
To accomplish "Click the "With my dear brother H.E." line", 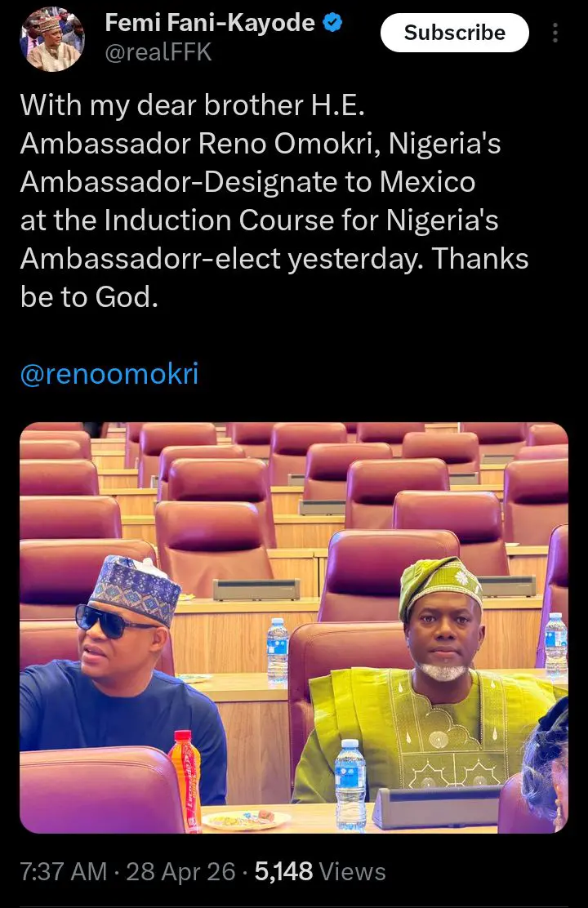I will [x=185, y=104].
